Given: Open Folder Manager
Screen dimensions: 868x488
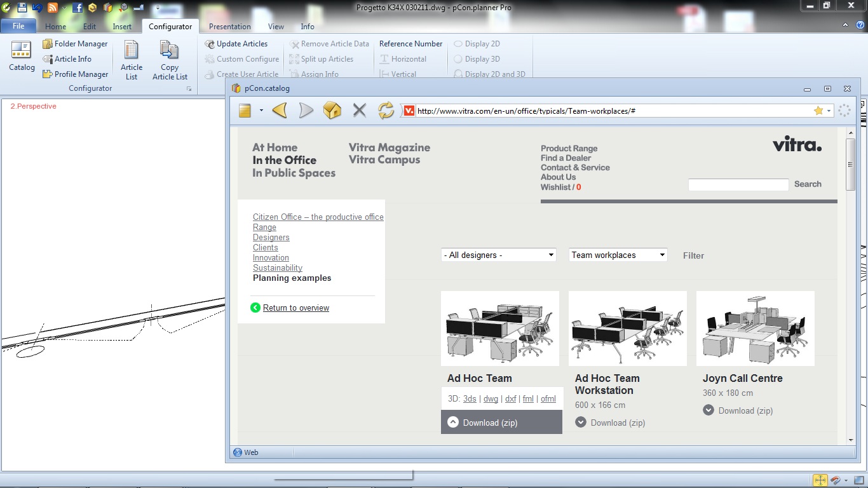Looking at the screenshot, I should [75, 44].
